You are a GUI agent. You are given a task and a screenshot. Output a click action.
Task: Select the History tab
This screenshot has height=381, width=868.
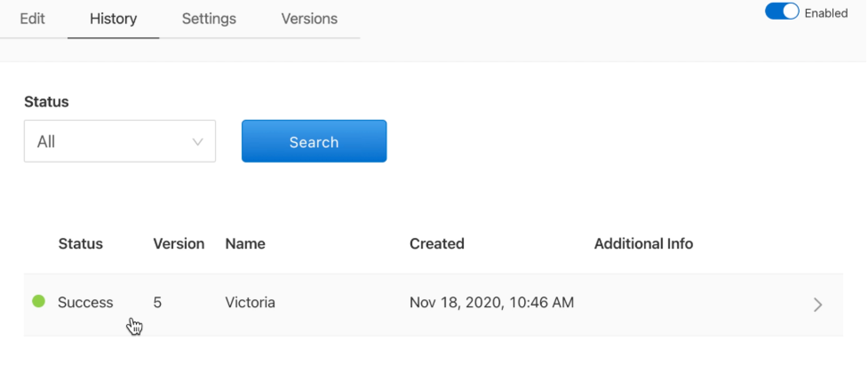point(113,19)
